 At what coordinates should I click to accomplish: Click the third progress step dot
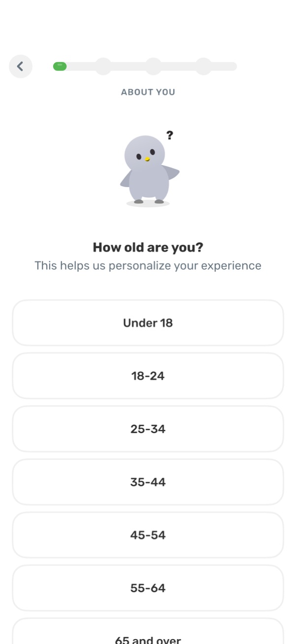point(153,66)
